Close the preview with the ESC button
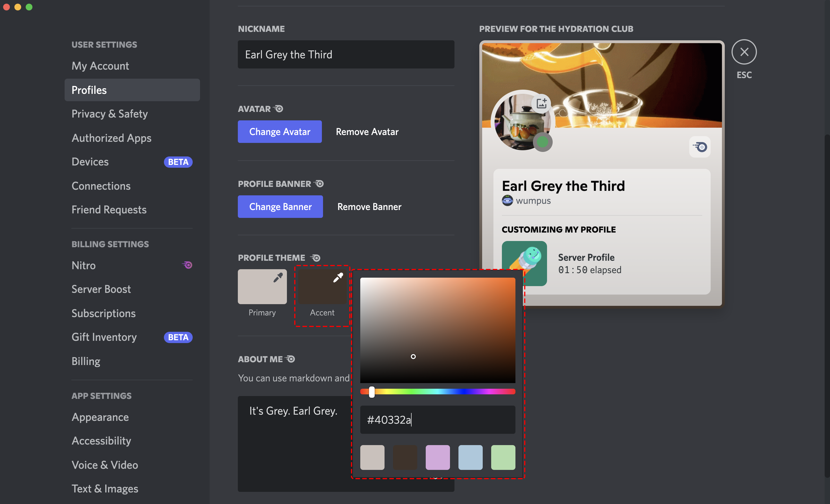The width and height of the screenshot is (830, 504). pyautogui.click(x=744, y=52)
